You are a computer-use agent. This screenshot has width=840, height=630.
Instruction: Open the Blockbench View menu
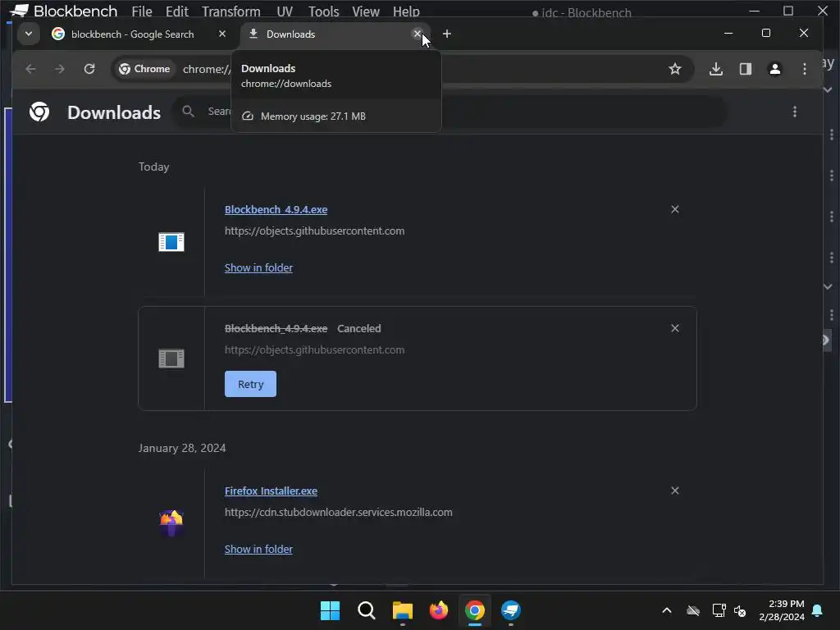366,11
